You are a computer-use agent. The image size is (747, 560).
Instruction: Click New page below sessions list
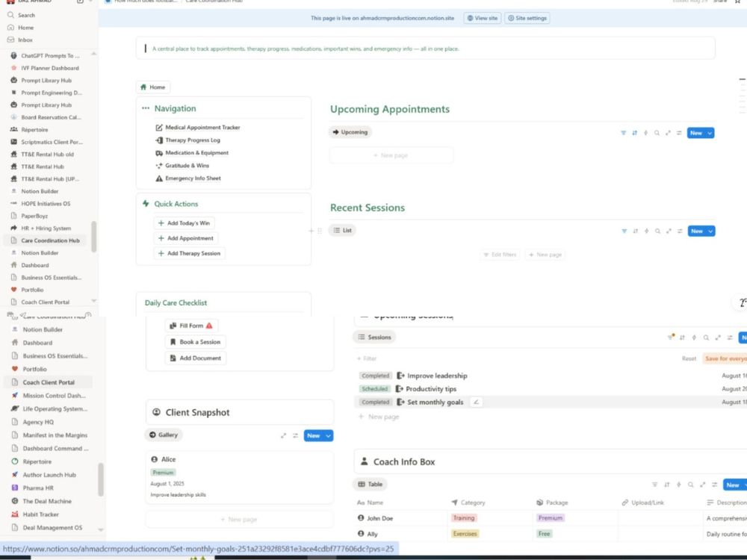379,417
